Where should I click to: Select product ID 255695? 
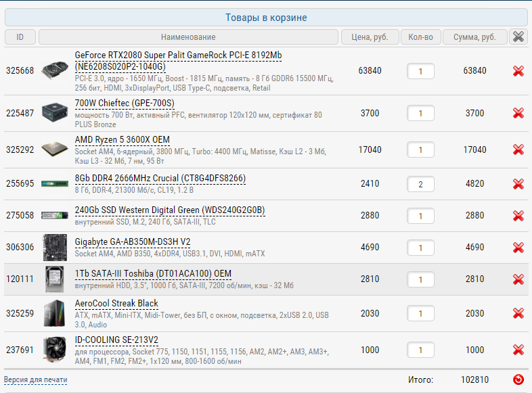click(20, 183)
